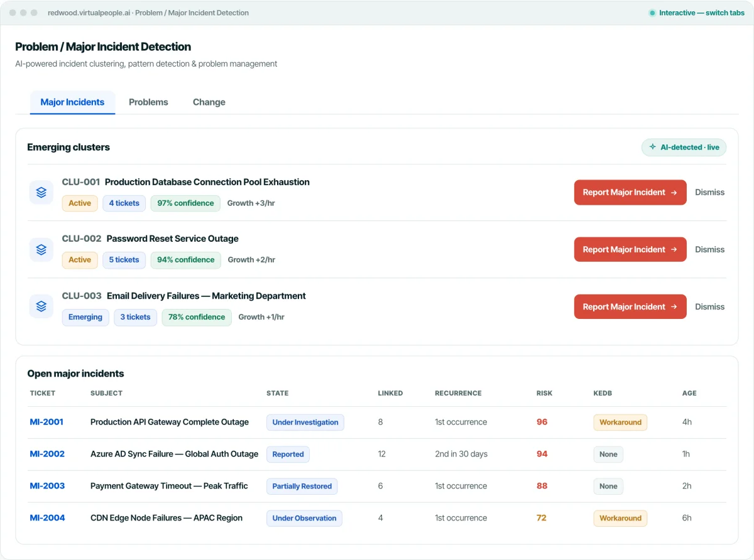The width and height of the screenshot is (754, 560).
Task: Click the CLU-001 cluster layers icon
Action: click(41, 193)
